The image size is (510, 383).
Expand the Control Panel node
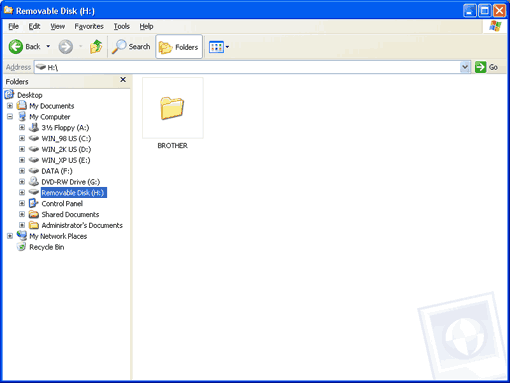click(22, 203)
